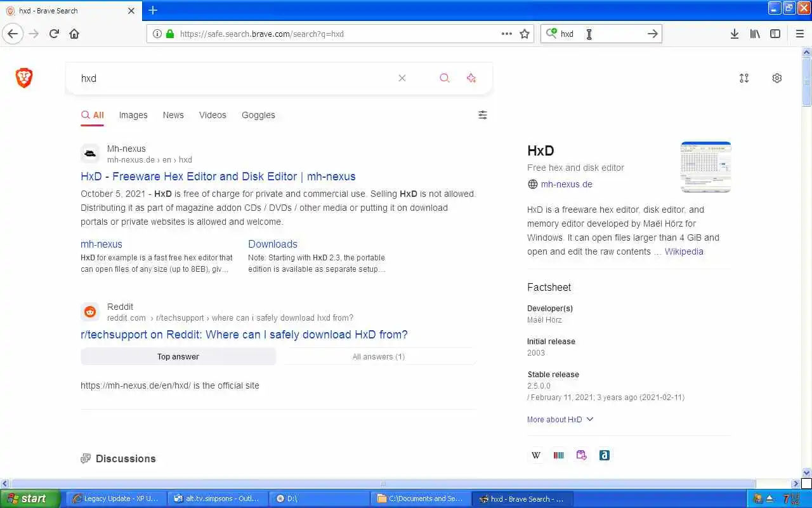Open the teal 'a' profile icon
Image resolution: width=812 pixels, height=508 pixels.
point(605,455)
